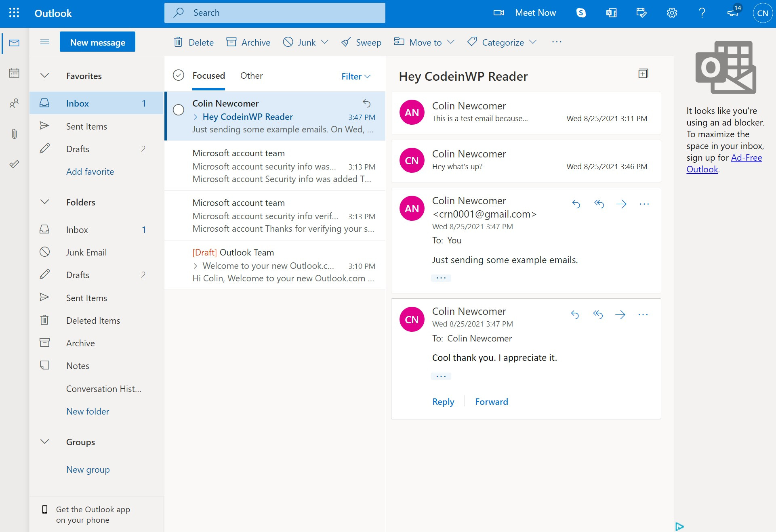Switch to the Other inbox tab

251,75
